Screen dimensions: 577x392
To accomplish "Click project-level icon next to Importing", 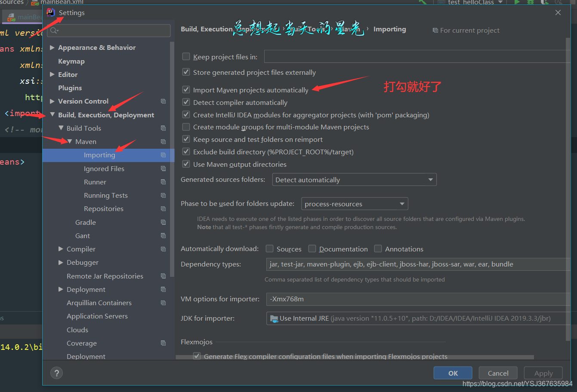I will 163,155.
